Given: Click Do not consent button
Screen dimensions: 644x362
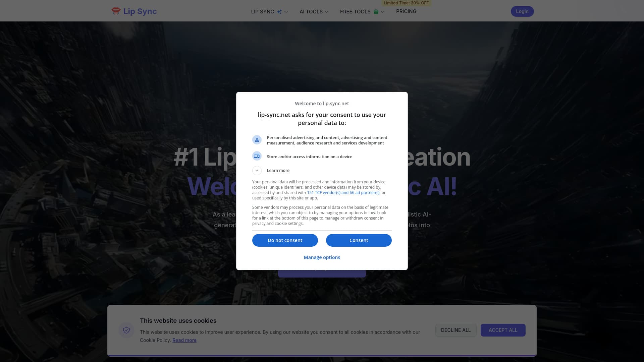Looking at the screenshot, I should pyautogui.click(x=285, y=240).
